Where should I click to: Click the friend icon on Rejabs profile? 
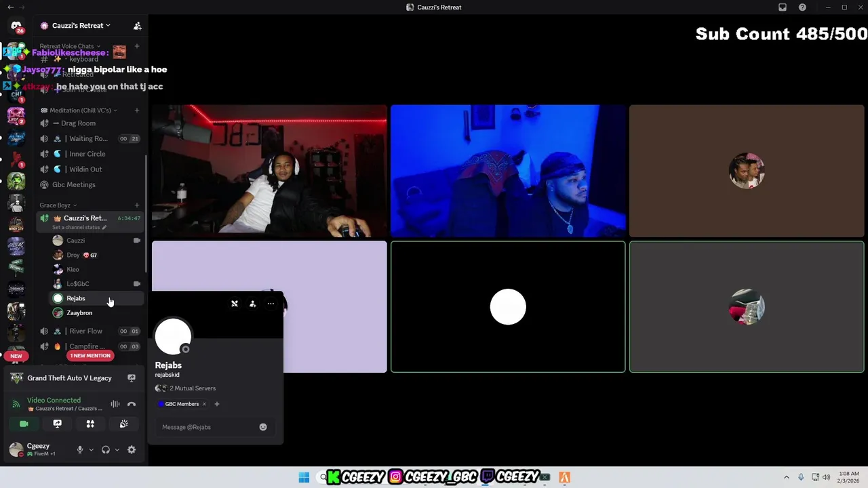[252, 304]
